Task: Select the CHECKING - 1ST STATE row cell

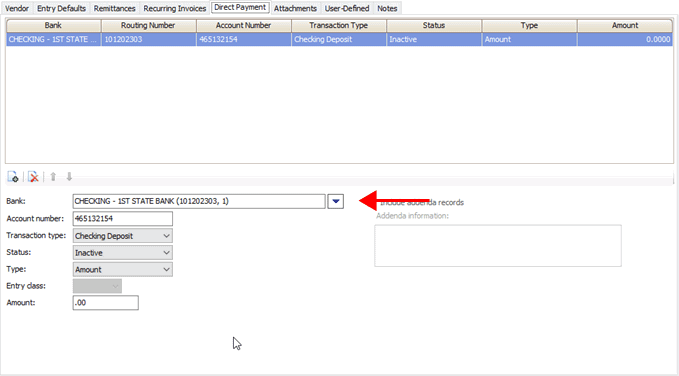Action: [53, 39]
